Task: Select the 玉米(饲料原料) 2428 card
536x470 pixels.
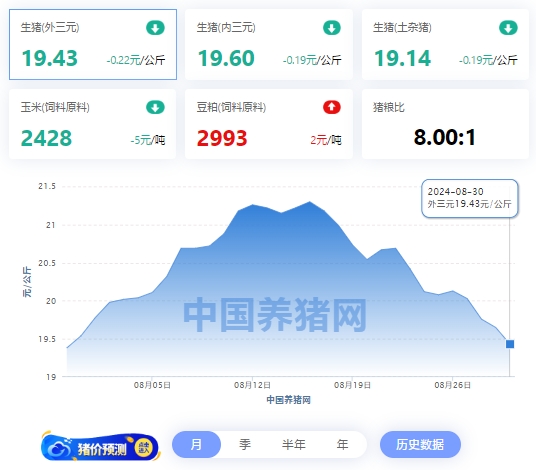Action: tap(93, 124)
